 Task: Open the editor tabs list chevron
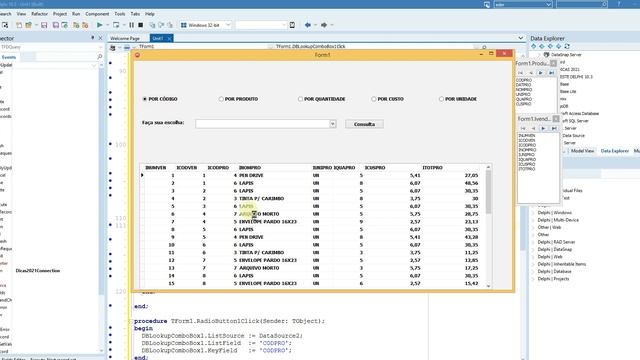tap(520, 38)
